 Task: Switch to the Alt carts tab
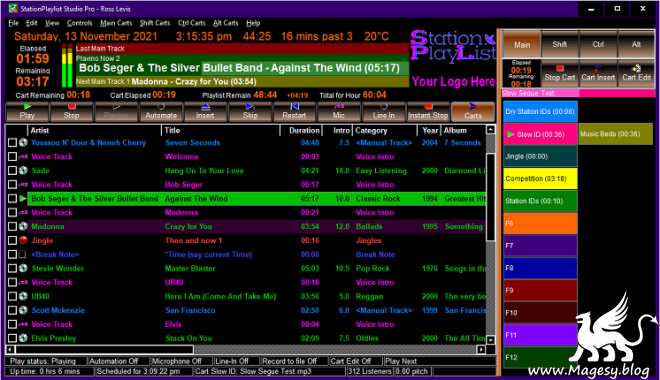(636, 45)
